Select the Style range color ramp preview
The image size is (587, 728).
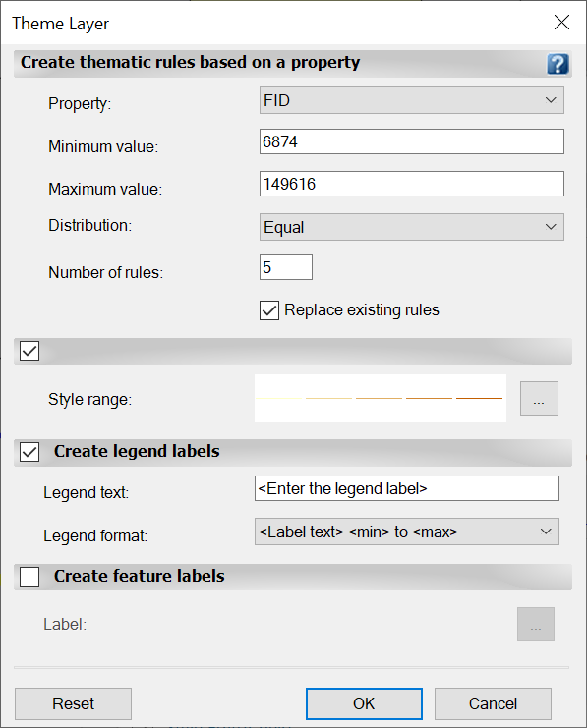click(381, 398)
